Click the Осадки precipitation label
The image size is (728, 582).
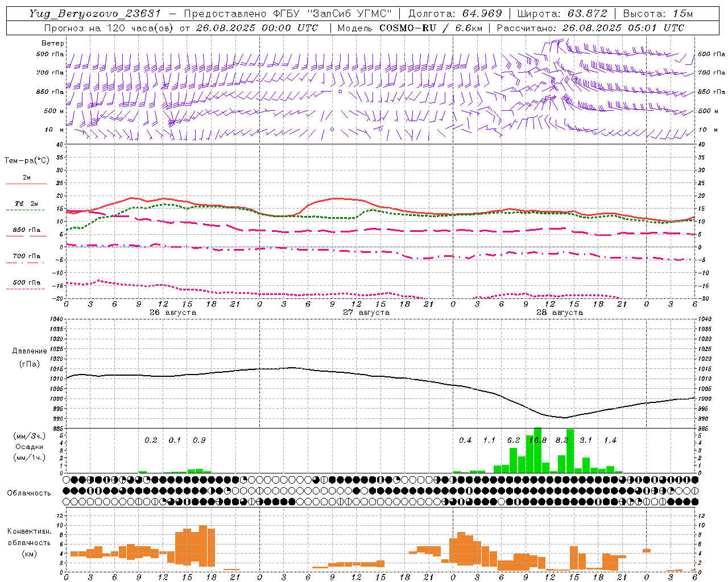coord(29,447)
